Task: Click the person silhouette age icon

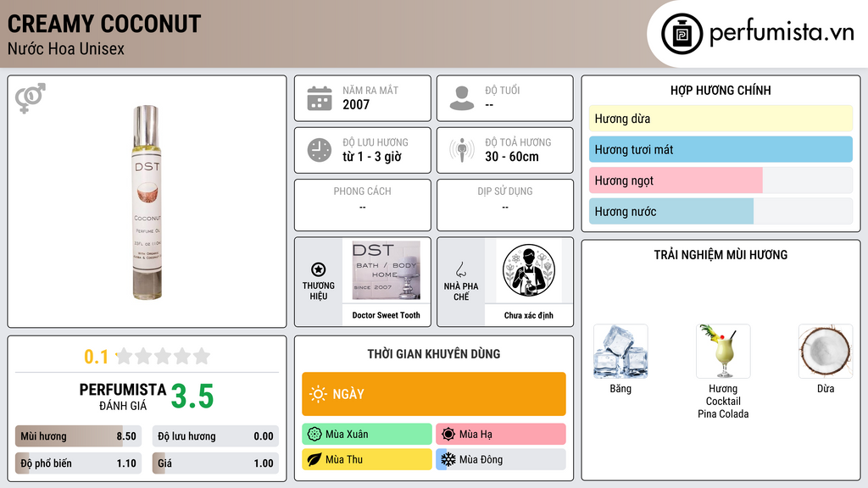Action: point(462,98)
